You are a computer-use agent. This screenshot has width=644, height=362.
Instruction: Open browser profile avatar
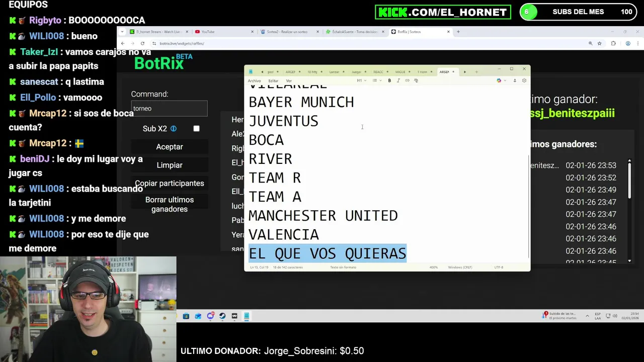[628, 43]
